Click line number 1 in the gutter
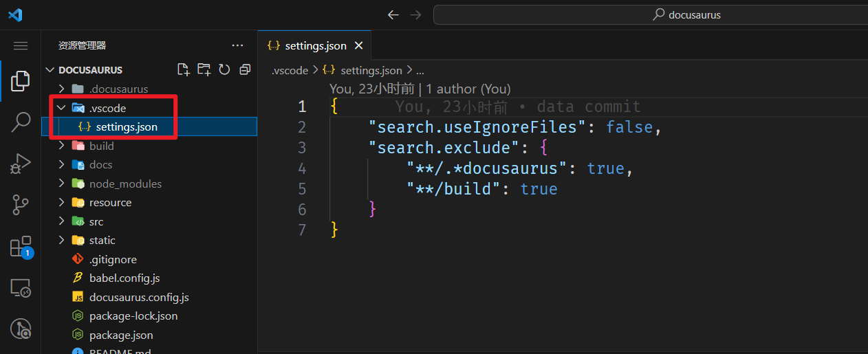The height and width of the screenshot is (354, 868). 302,107
